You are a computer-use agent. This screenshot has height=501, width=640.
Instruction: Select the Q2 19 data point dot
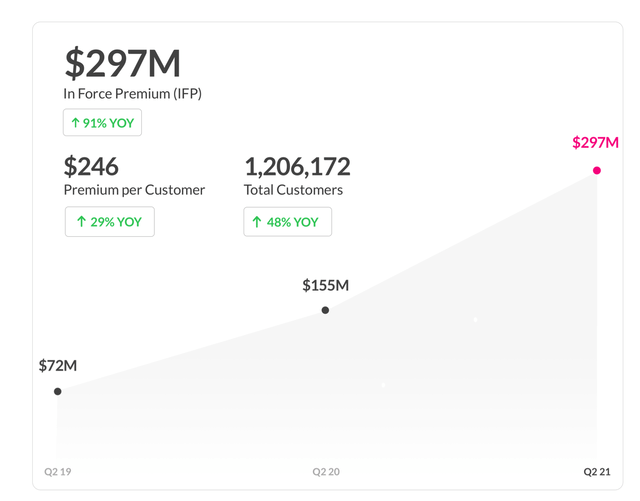(57, 391)
